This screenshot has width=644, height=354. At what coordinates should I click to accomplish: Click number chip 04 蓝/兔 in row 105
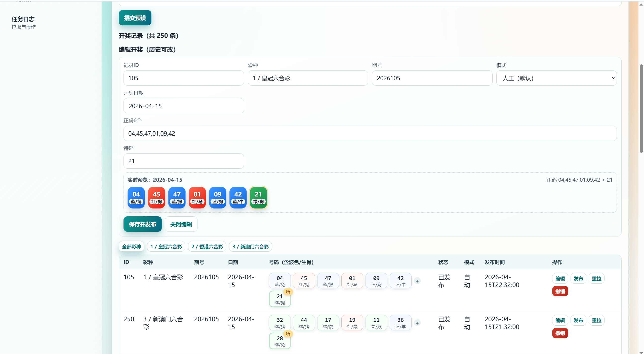[280, 281]
